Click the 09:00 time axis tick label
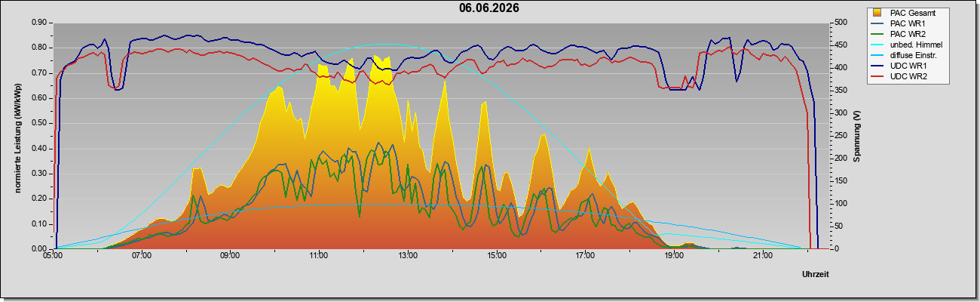980x302 pixels. [230, 257]
